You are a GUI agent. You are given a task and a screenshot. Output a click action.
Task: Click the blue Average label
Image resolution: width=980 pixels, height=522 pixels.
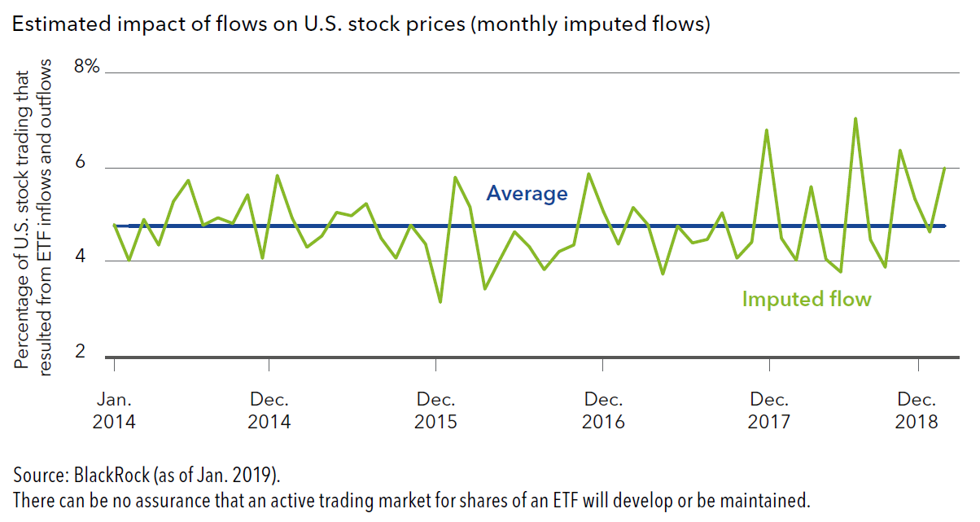tap(527, 193)
